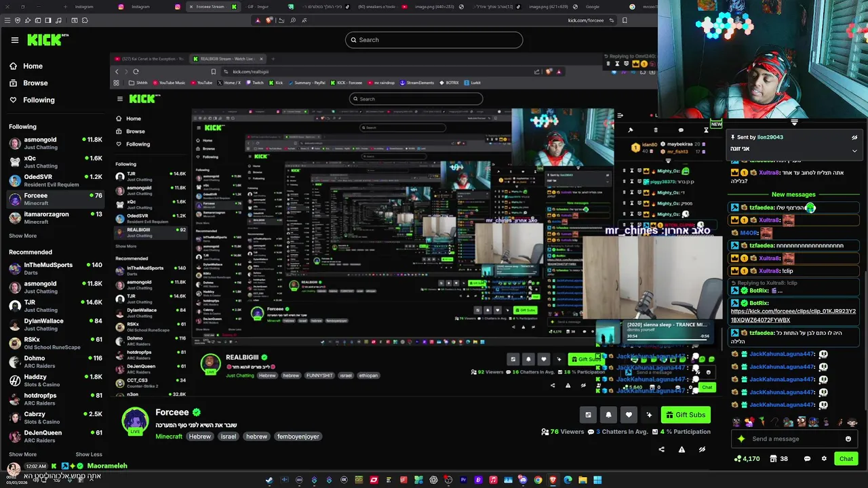Open File Explorer from the taskbar
The image size is (868, 488).
click(583, 480)
